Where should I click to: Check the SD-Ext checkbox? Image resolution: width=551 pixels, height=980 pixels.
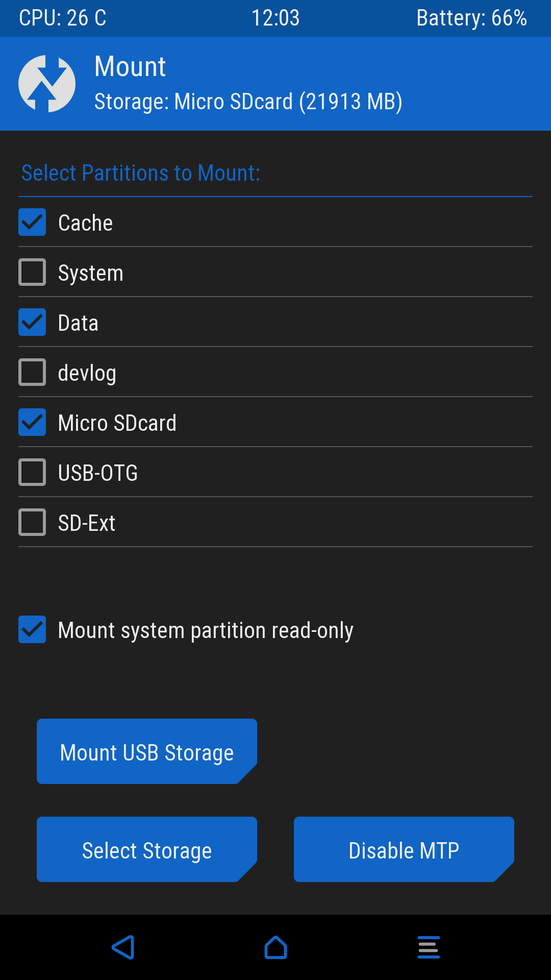[32, 522]
